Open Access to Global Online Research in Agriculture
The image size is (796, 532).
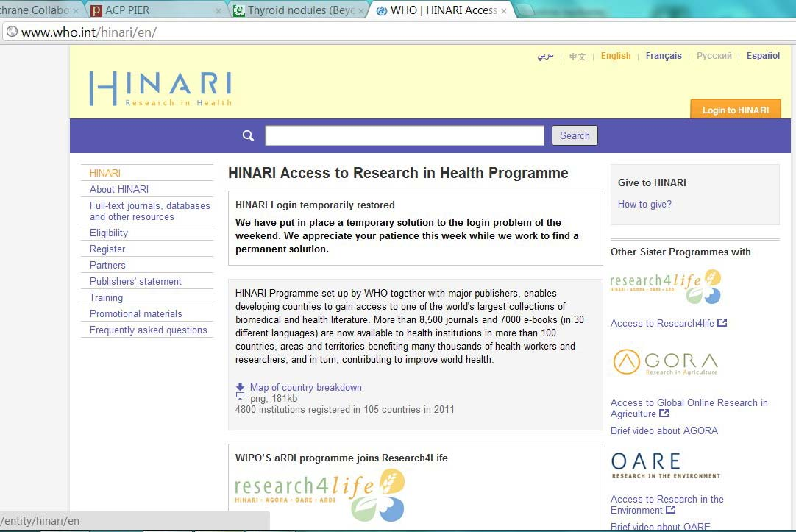(689, 408)
